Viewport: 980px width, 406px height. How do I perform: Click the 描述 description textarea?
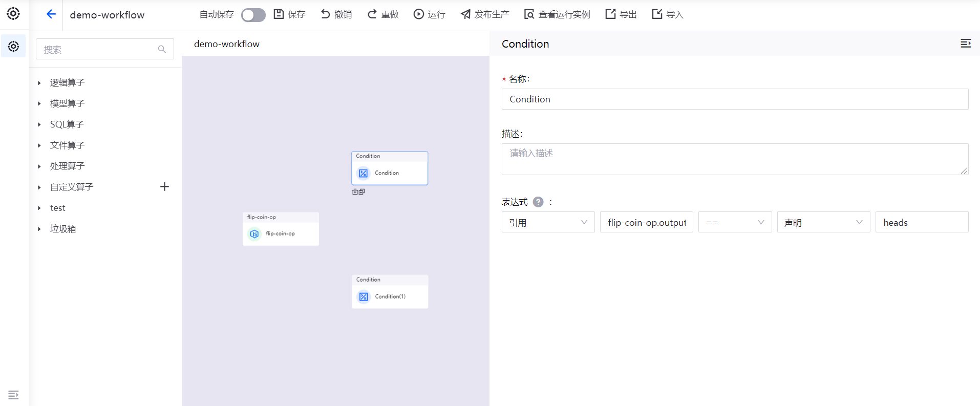pyautogui.click(x=735, y=159)
